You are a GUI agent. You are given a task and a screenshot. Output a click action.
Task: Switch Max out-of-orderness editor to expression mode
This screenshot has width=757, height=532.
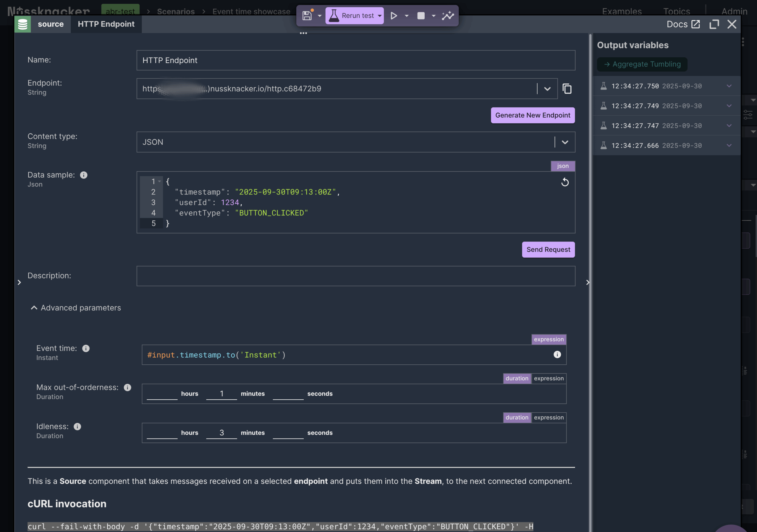point(549,378)
